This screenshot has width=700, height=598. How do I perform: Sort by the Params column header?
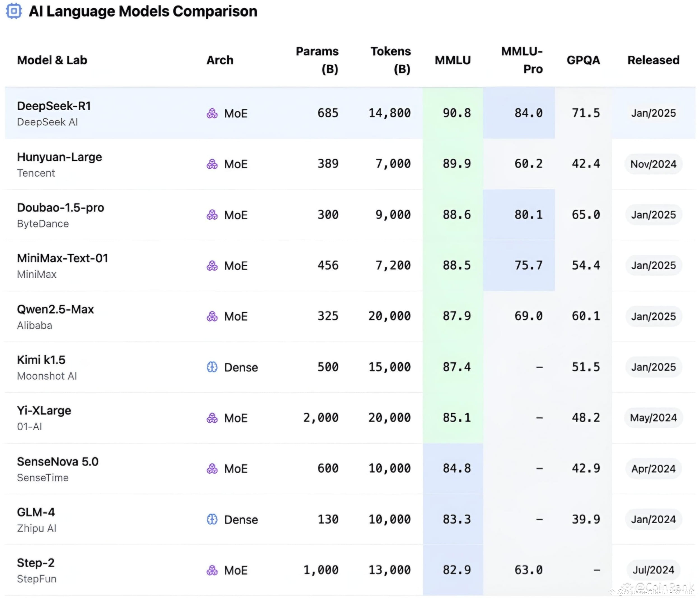pos(317,60)
